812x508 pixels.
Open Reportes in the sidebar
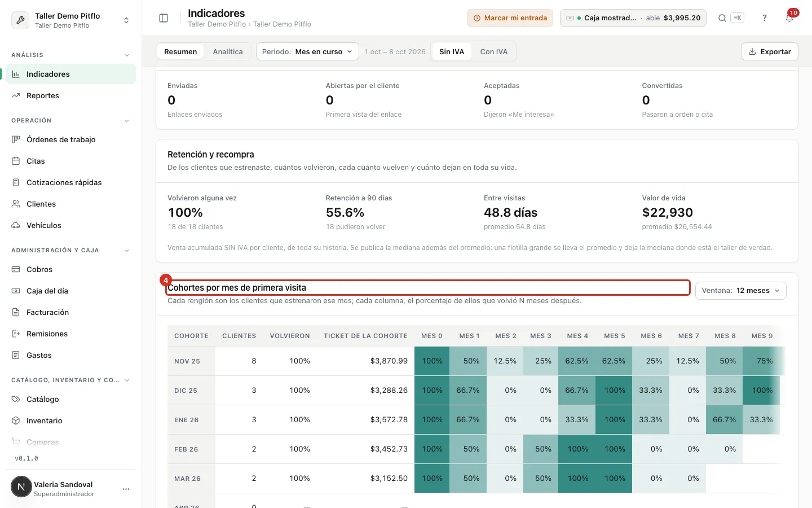click(70, 95)
